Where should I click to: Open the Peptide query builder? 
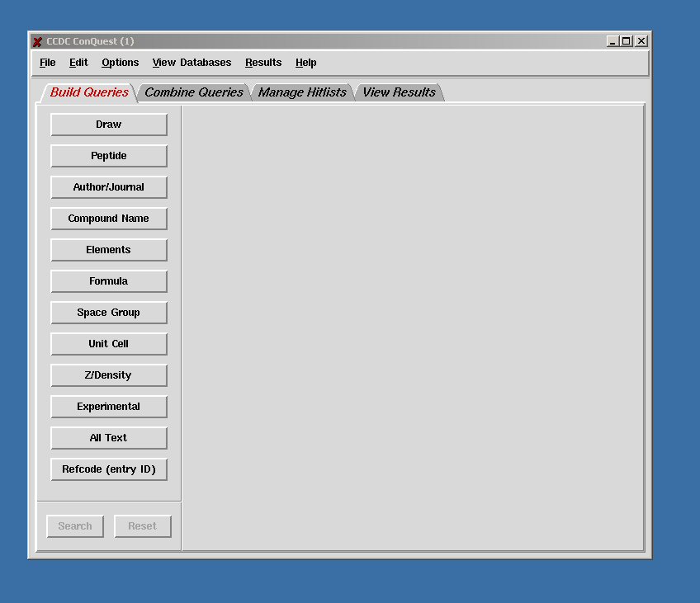click(x=109, y=156)
